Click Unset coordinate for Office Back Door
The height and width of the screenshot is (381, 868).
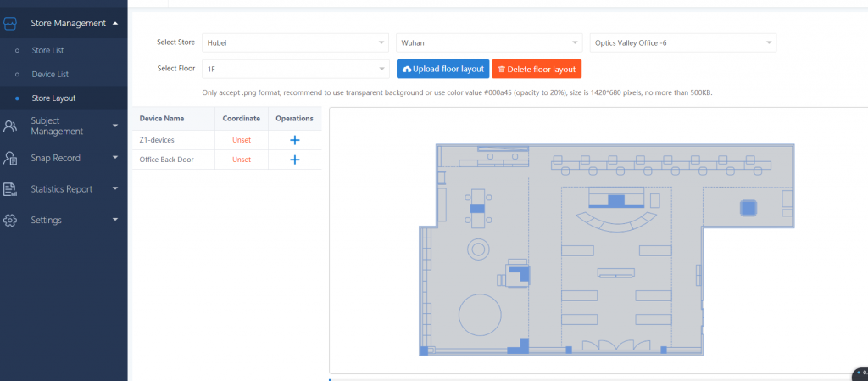pyautogui.click(x=242, y=160)
